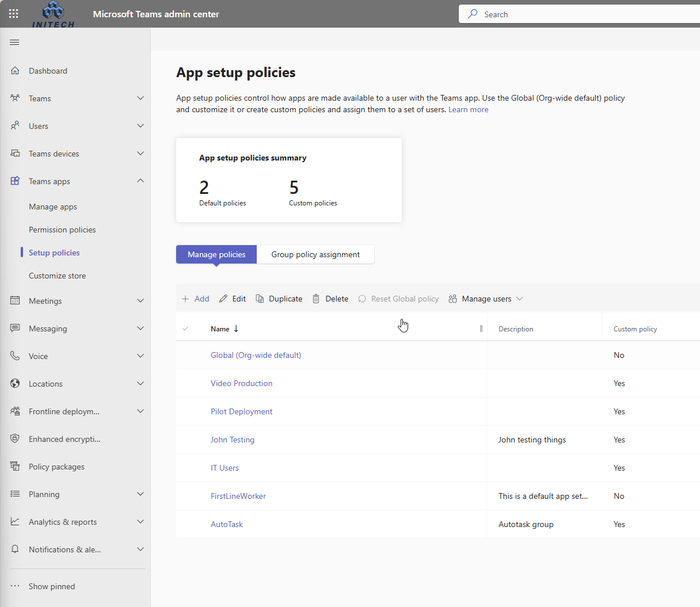The image size is (700, 607).
Task: Collapse the Teams apps chevron
Action: tap(140, 181)
